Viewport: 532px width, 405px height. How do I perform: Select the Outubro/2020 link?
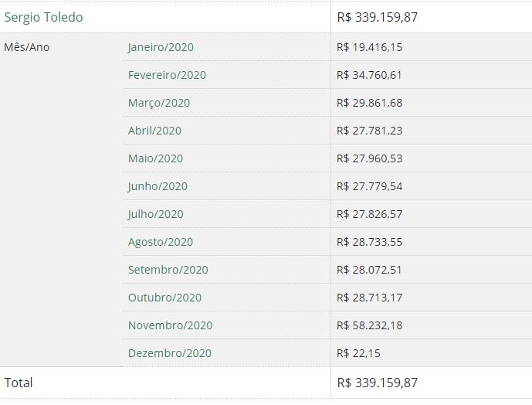tap(164, 298)
